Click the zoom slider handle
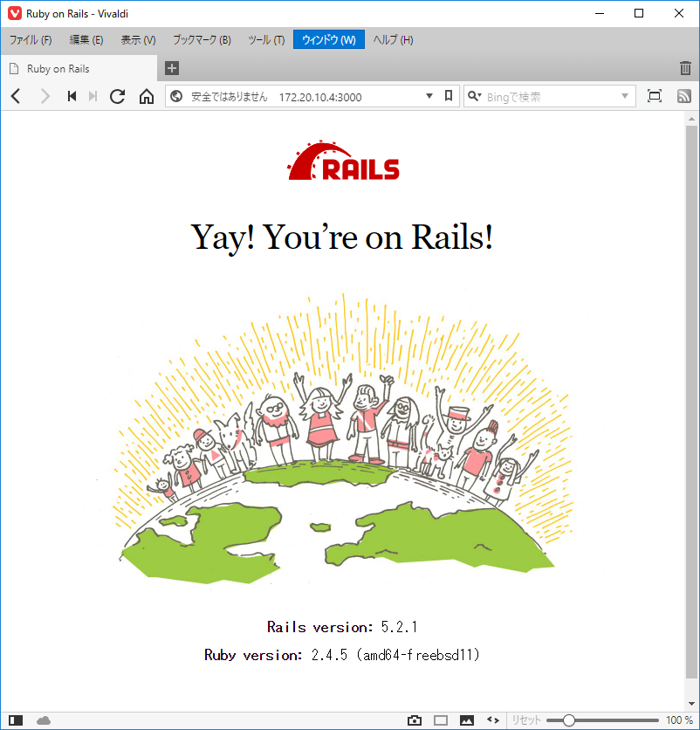This screenshot has height=730, width=700. pos(569,720)
